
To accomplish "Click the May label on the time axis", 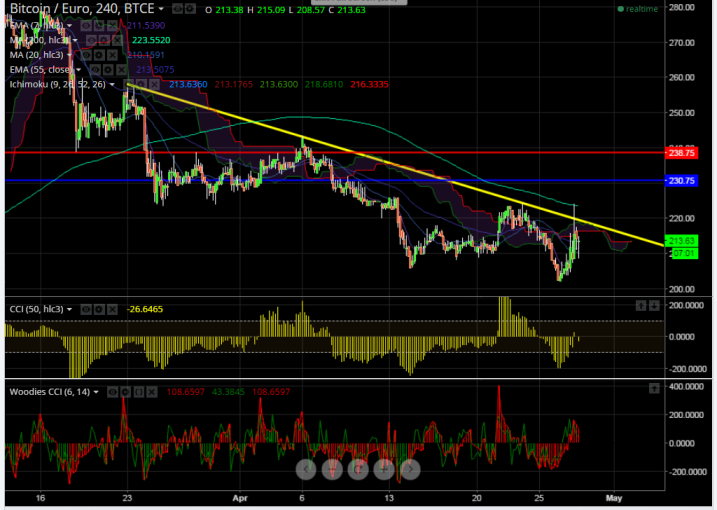I will (x=614, y=498).
